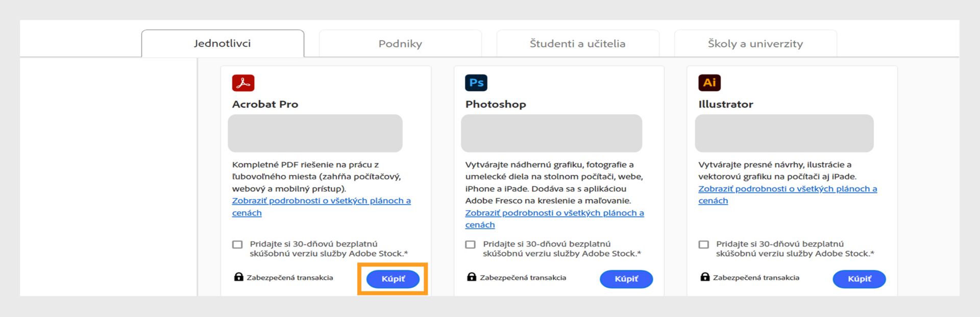980x317 pixels.
Task: View Illustrator plan details link
Action: point(787,189)
